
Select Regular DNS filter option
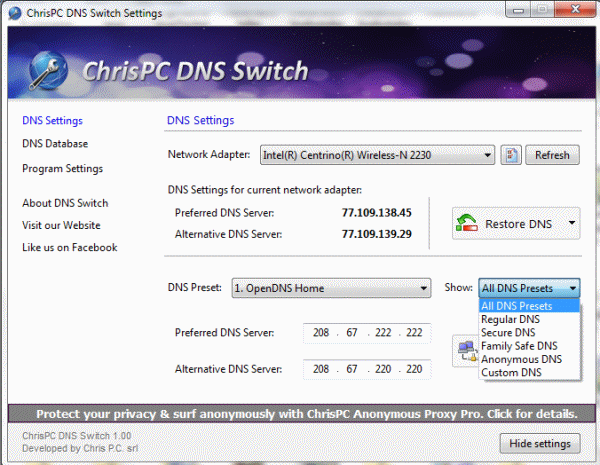(529, 319)
